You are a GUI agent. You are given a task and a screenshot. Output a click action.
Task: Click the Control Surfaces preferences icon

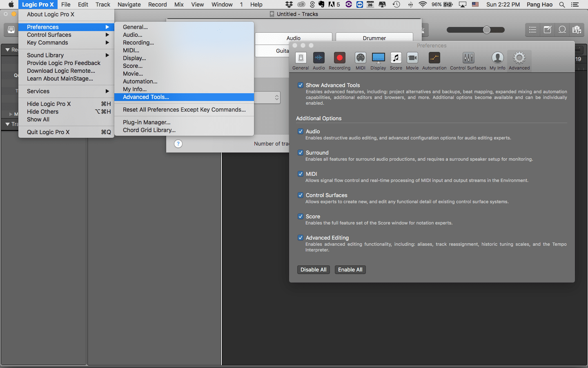click(468, 58)
